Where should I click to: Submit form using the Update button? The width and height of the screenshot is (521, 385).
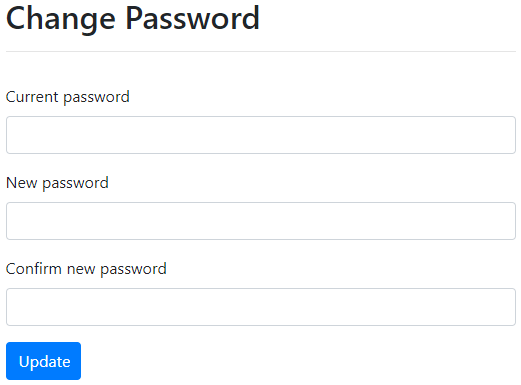(43, 361)
